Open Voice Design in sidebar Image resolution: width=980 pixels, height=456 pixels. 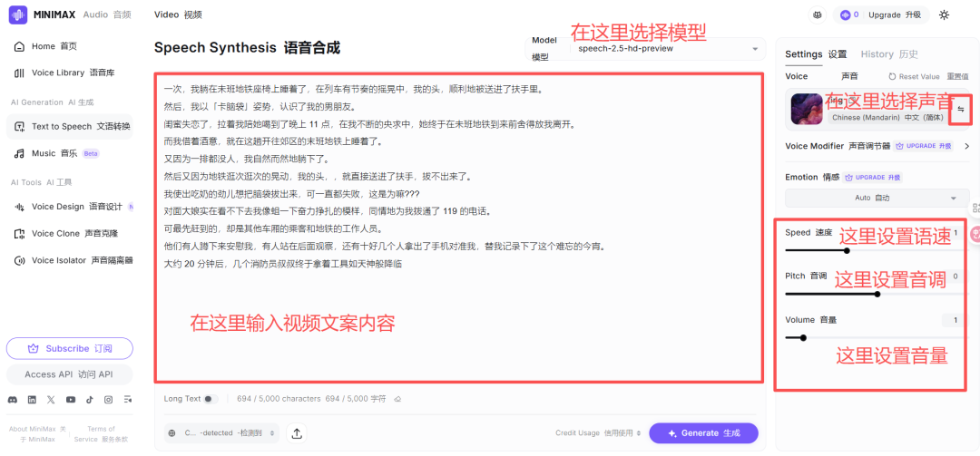pyautogui.click(x=69, y=207)
